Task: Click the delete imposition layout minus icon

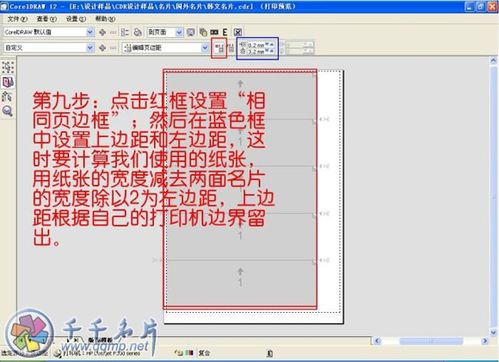Action: point(113,48)
